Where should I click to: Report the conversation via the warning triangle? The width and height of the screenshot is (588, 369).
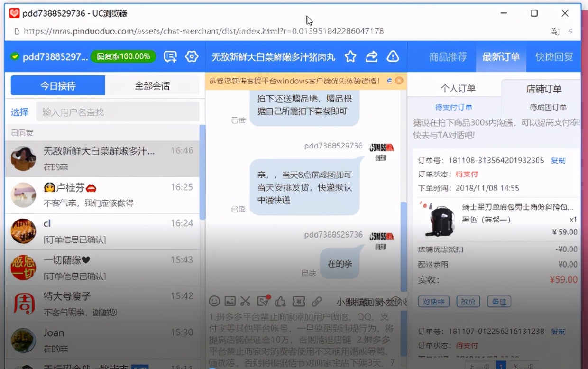pyautogui.click(x=393, y=56)
